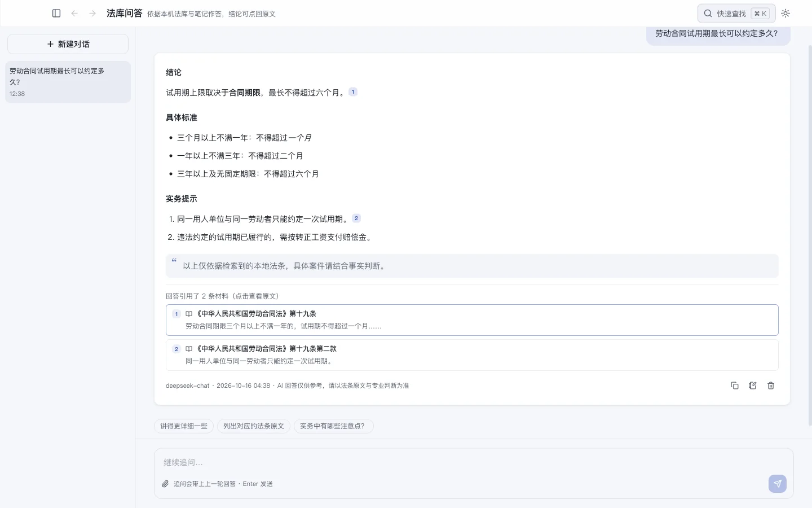The image size is (812, 508).
Task: Copy the answer with the copy icon
Action: coord(735,386)
